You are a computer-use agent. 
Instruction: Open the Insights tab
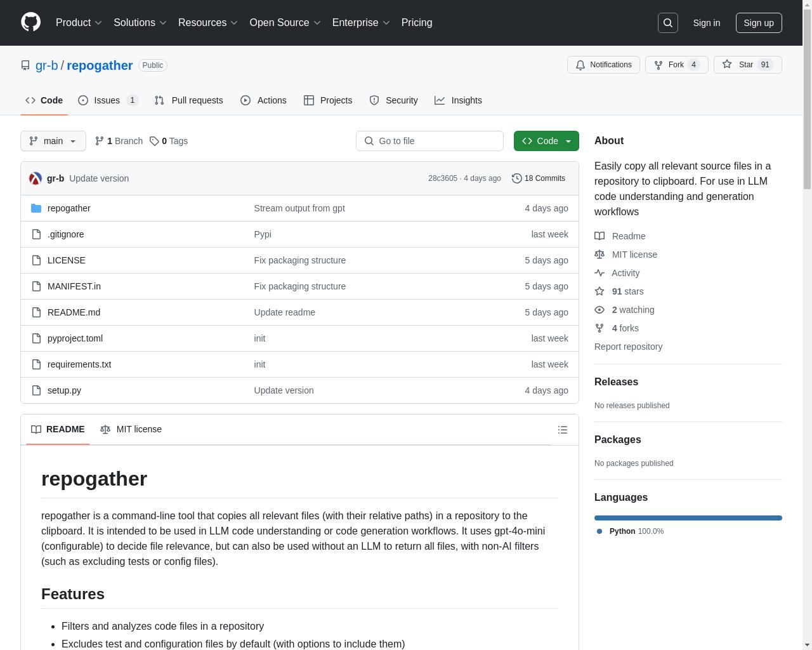point(458,100)
